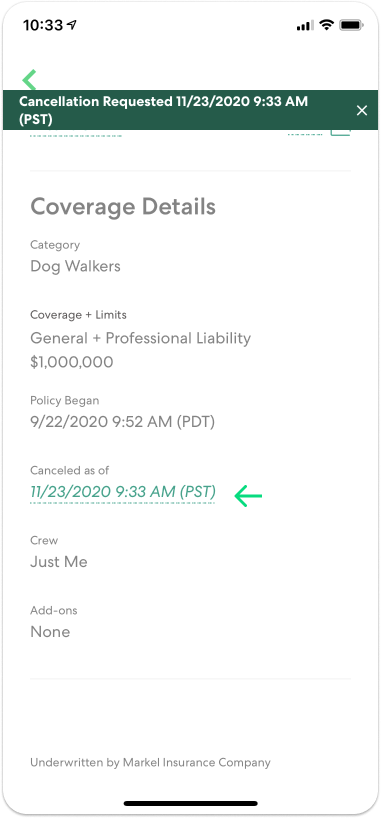This screenshot has height=818, width=381.
Task: Select the Coverage Details heading
Action: (123, 207)
